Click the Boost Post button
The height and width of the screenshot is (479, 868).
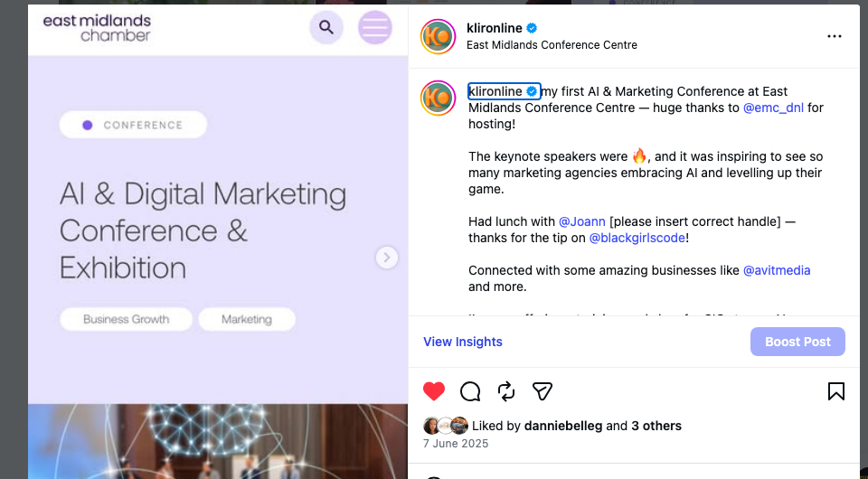797,342
